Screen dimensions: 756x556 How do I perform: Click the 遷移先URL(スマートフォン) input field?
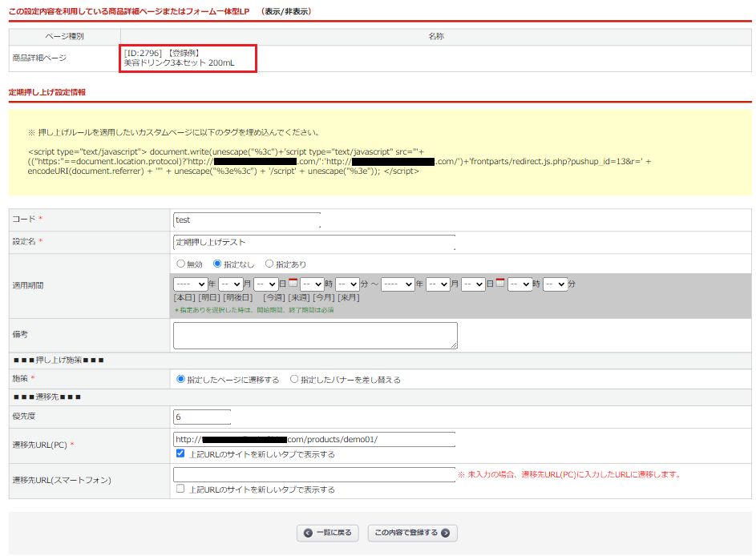314,474
